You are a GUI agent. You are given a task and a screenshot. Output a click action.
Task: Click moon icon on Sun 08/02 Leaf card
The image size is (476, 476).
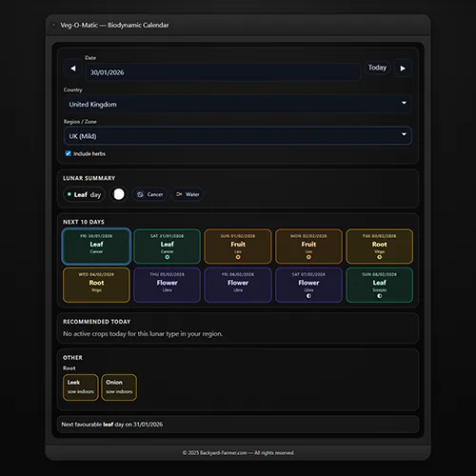(380, 296)
